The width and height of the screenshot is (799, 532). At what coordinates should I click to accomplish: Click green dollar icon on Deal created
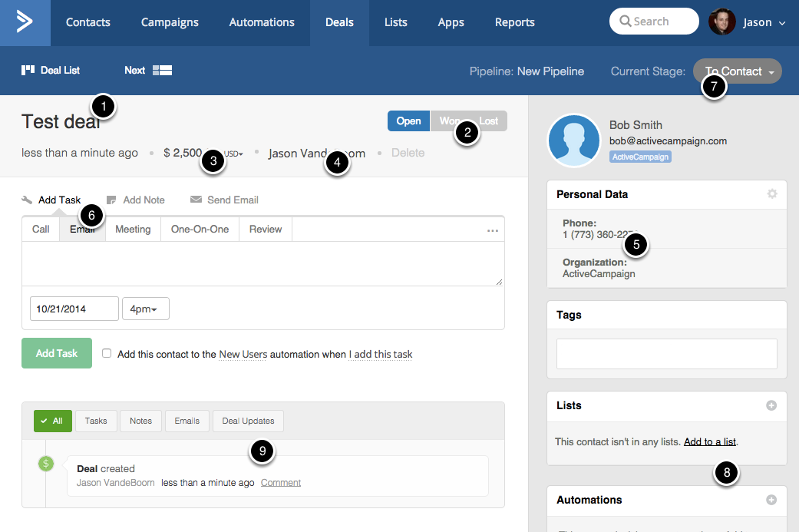coord(46,463)
